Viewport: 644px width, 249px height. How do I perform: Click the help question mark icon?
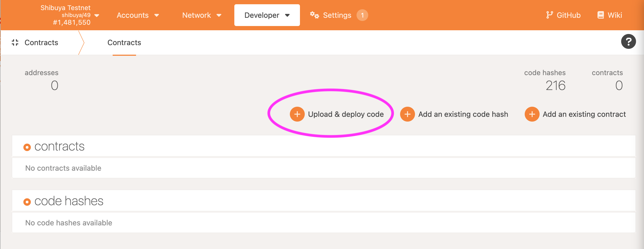(628, 42)
